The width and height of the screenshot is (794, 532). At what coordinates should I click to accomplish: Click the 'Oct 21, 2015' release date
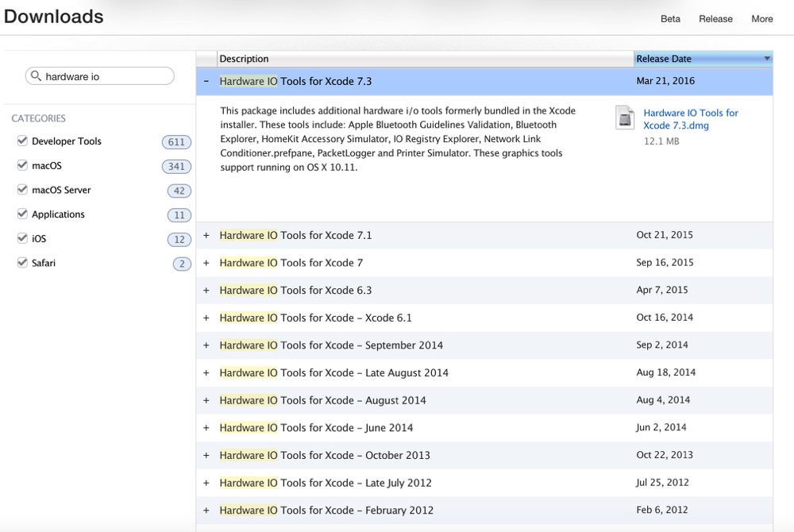coord(665,235)
